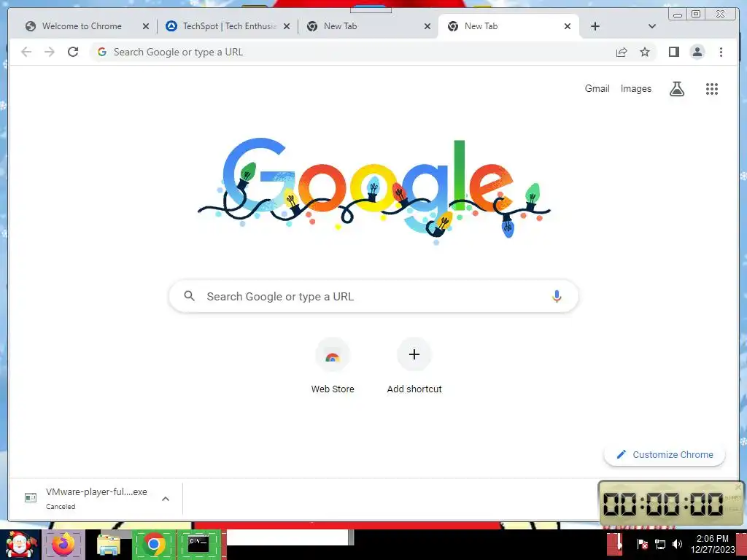The width and height of the screenshot is (747, 560).
Task: Click the magnifier icon in the search box
Action: point(189,296)
